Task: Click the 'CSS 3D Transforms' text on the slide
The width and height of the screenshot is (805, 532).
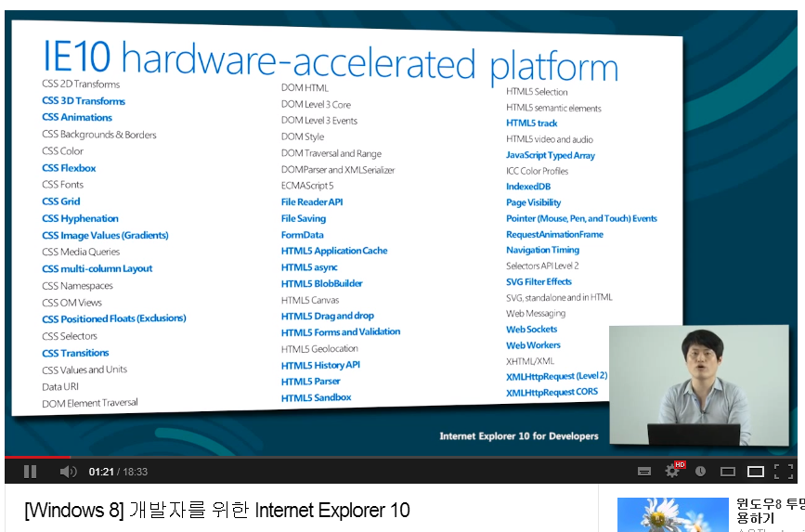Action: (x=84, y=100)
